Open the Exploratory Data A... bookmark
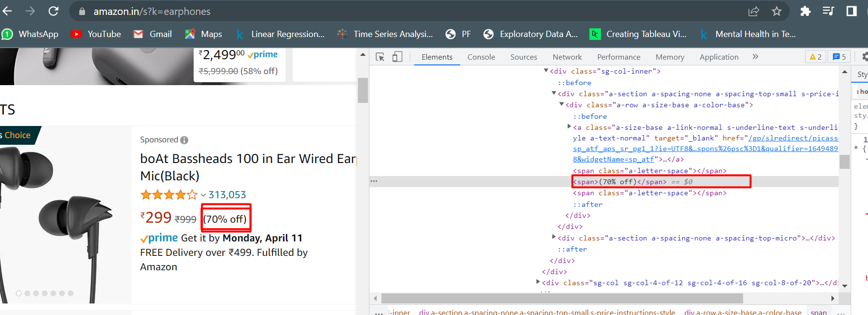Viewport: 868px width, 315px height. pyautogui.click(x=531, y=34)
